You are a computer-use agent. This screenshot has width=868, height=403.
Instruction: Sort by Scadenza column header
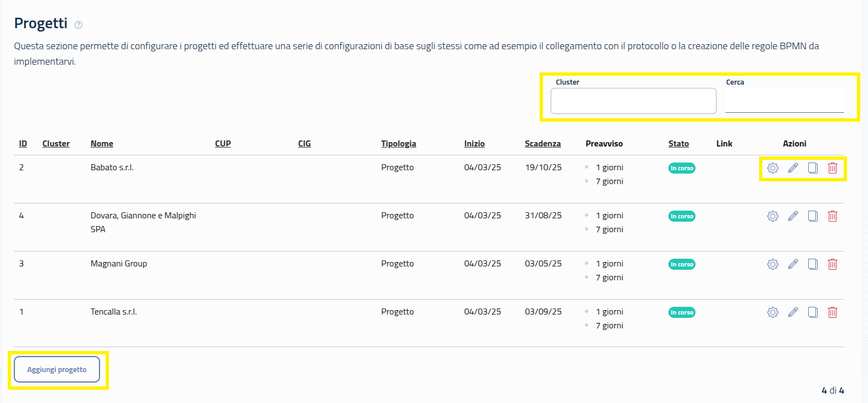(542, 144)
